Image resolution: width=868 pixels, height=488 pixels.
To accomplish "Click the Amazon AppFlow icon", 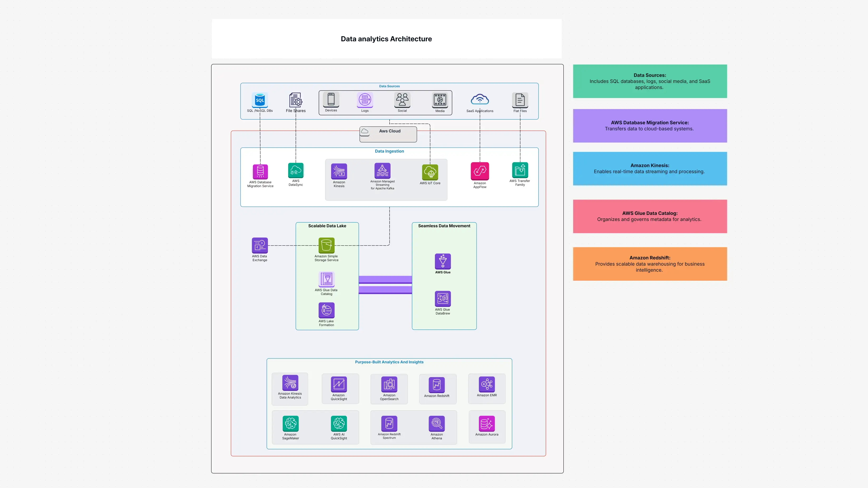I will click(479, 171).
